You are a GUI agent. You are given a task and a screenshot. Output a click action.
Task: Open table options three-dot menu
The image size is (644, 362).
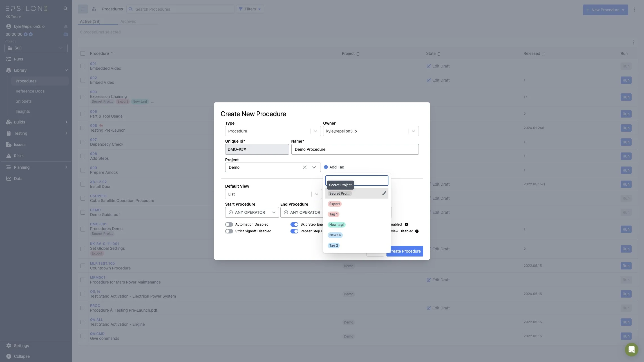(634, 42)
